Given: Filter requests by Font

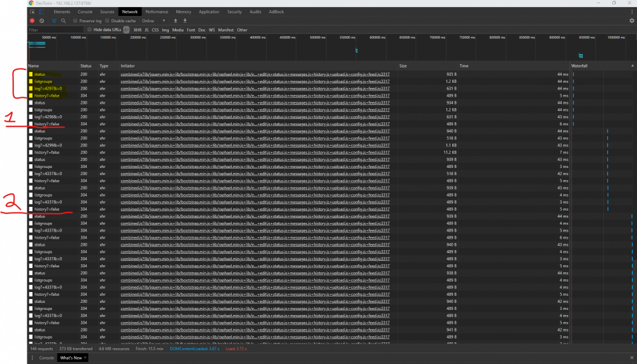Looking at the screenshot, I should point(191,30).
